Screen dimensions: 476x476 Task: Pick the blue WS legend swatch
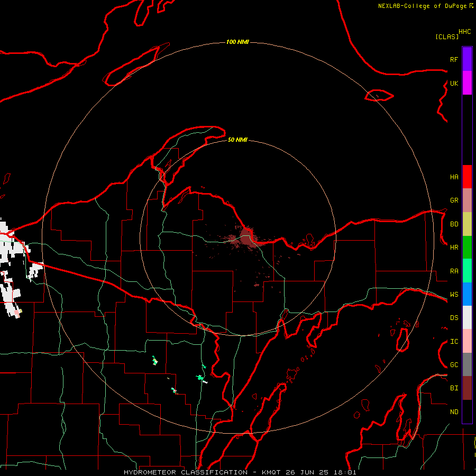coord(467,294)
